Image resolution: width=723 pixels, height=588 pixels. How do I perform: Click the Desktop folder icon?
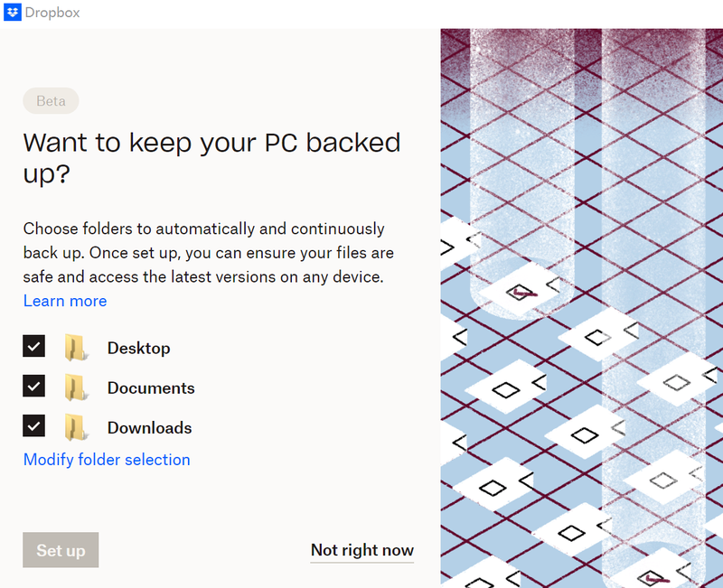tap(75, 348)
